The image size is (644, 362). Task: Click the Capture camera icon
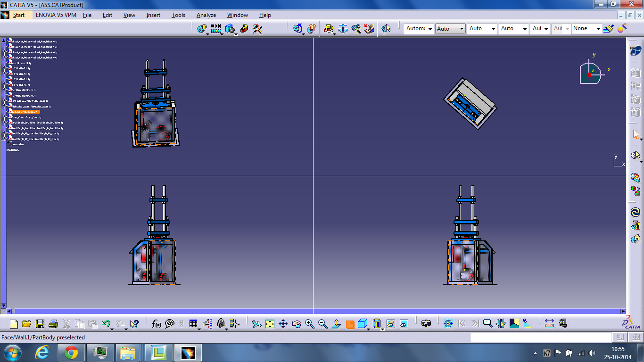click(426, 324)
